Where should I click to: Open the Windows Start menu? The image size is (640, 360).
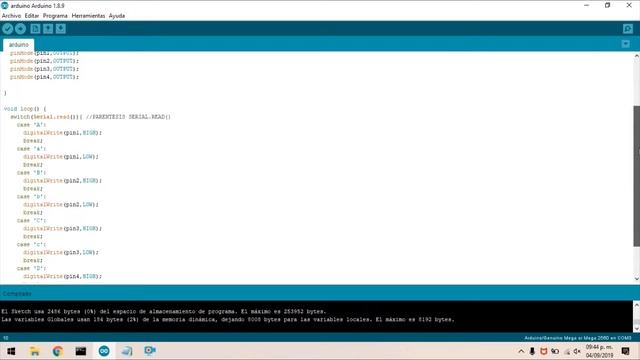11,351
